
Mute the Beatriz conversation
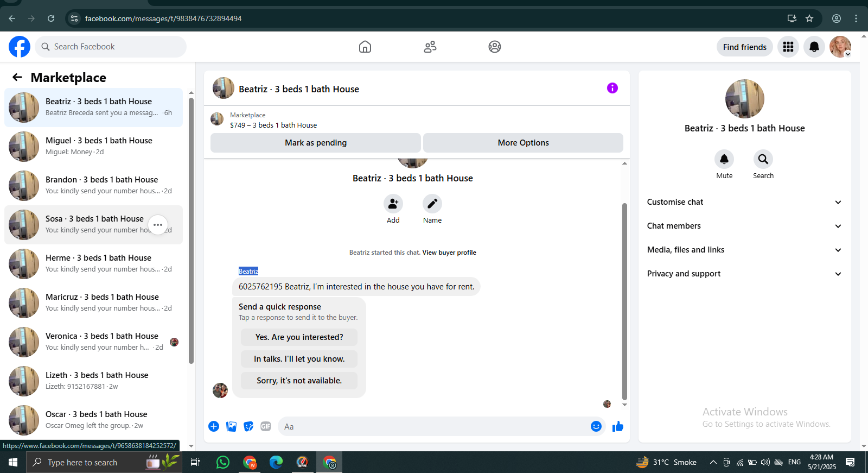724,159
